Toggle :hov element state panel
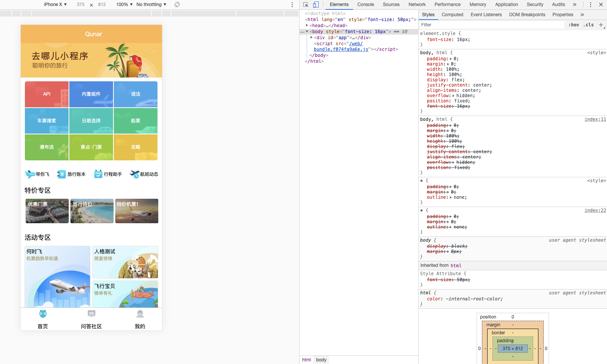 pos(574,25)
